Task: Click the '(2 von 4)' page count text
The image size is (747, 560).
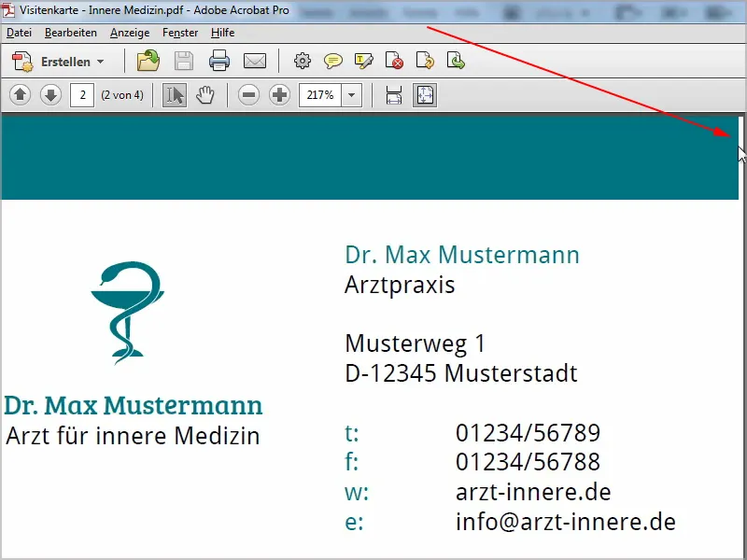Action: tap(122, 95)
